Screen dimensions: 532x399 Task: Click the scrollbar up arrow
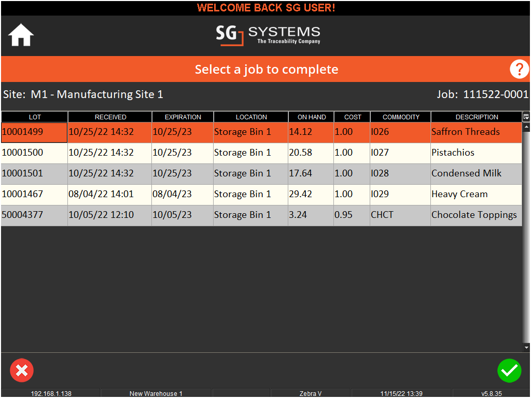click(x=526, y=127)
